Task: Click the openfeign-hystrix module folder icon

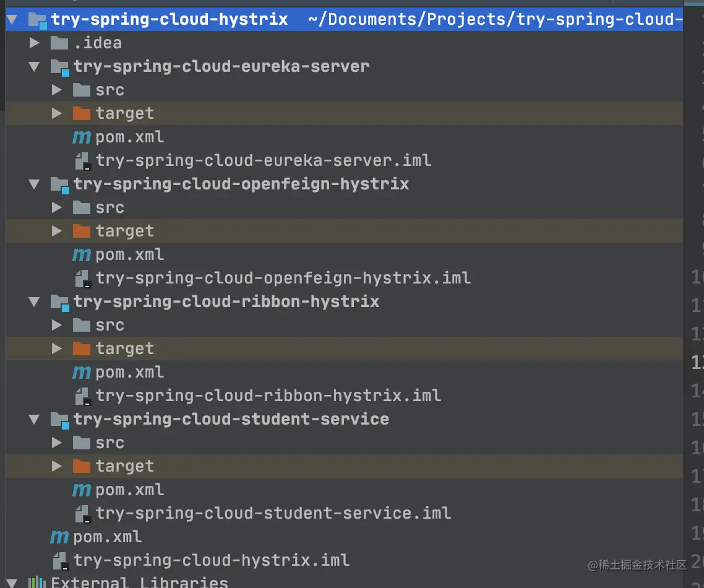Action: point(60,185)
